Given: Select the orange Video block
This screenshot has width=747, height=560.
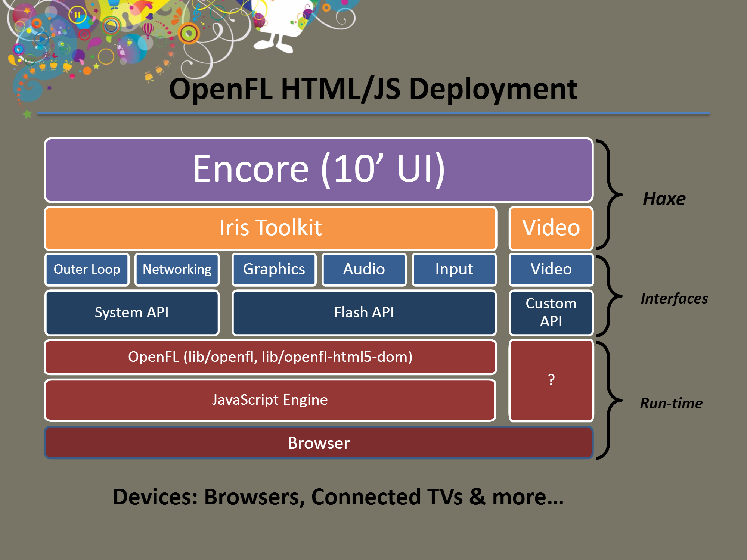Looking at the screenshot, I should tap(551, 228).
